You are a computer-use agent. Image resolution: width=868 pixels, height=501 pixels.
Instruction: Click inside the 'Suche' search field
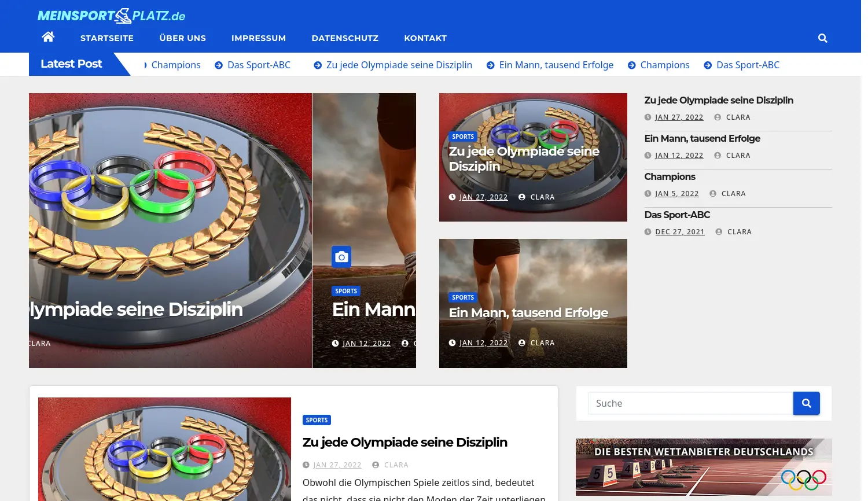click(x=690, y=403)
